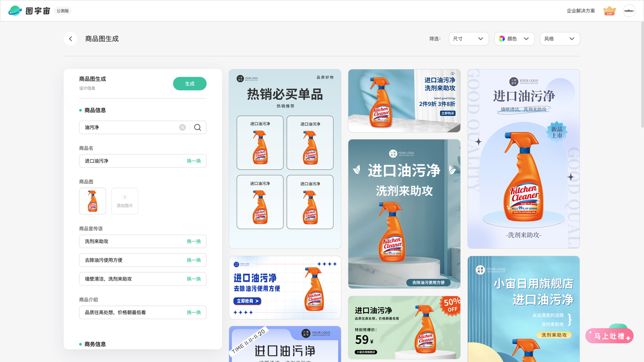The image size is (644, 362).
Task: Search with the magnifier icon
Action: [197, 127]
